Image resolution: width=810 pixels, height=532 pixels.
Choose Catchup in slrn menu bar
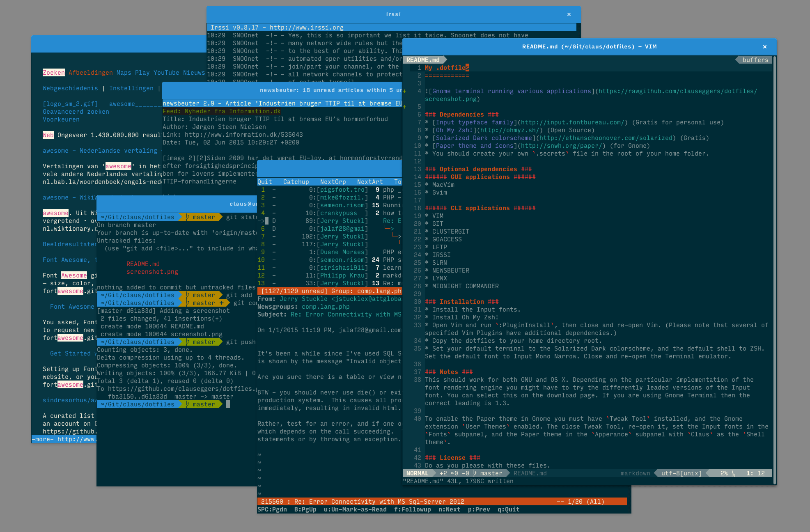(296, 182)
